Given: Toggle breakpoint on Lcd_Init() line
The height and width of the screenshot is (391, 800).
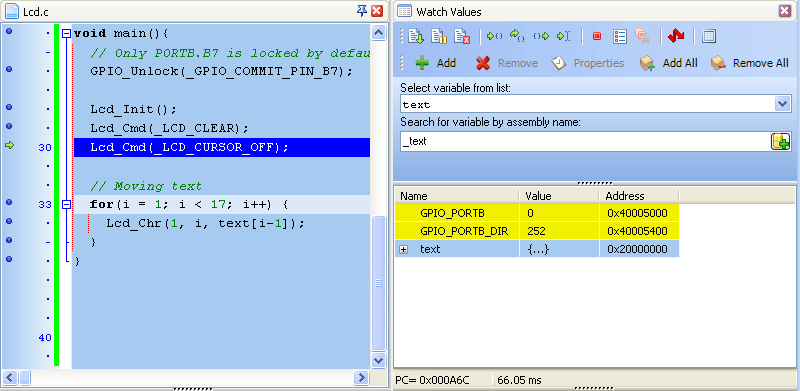Looking at the screenshot, I should click(9, 107).
